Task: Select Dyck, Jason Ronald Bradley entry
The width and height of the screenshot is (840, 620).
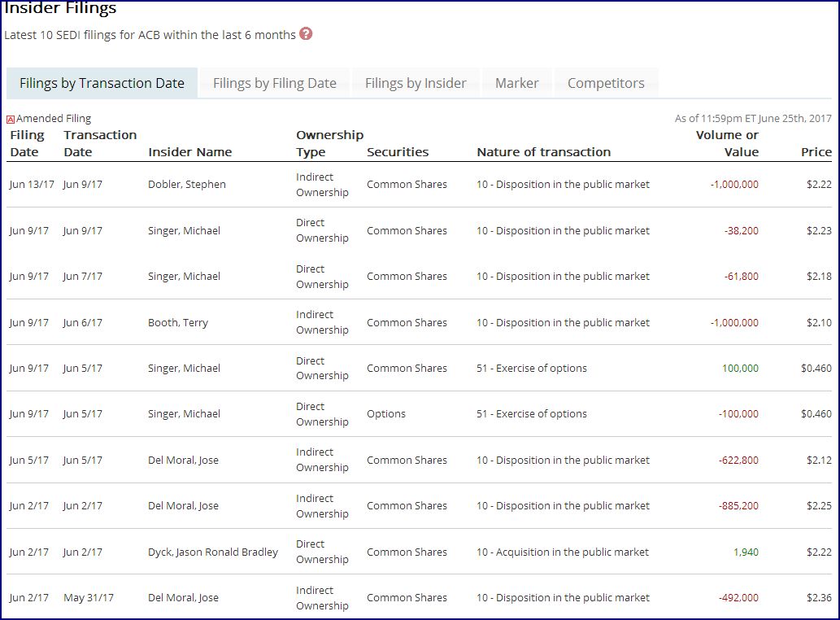Action: click(213, 552)
